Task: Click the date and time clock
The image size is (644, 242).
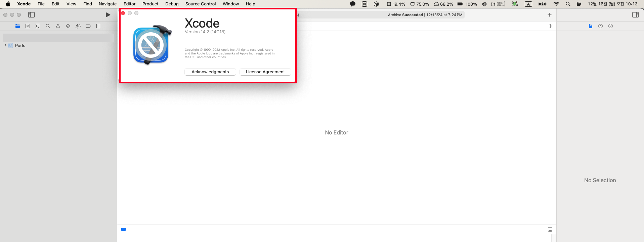Action: 612,4
